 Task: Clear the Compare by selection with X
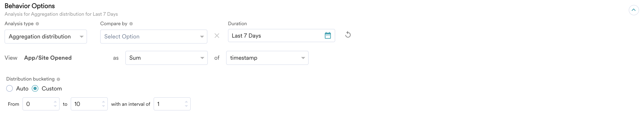coord(217,36)
